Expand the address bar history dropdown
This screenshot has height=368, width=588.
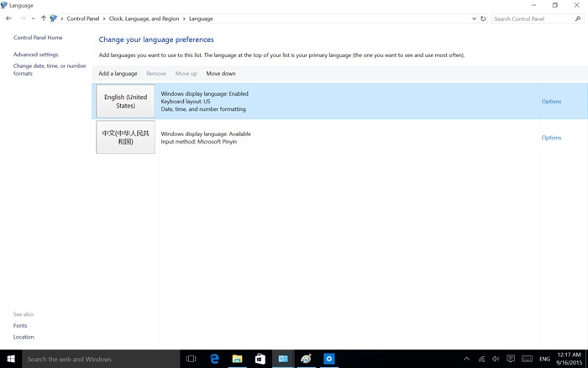[x=474, y=18]
